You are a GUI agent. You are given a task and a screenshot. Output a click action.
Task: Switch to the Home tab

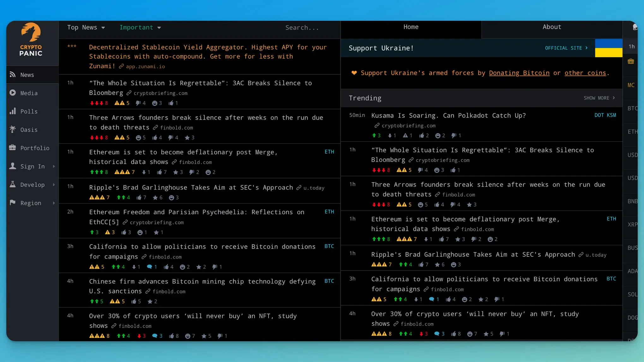[411, 30]
